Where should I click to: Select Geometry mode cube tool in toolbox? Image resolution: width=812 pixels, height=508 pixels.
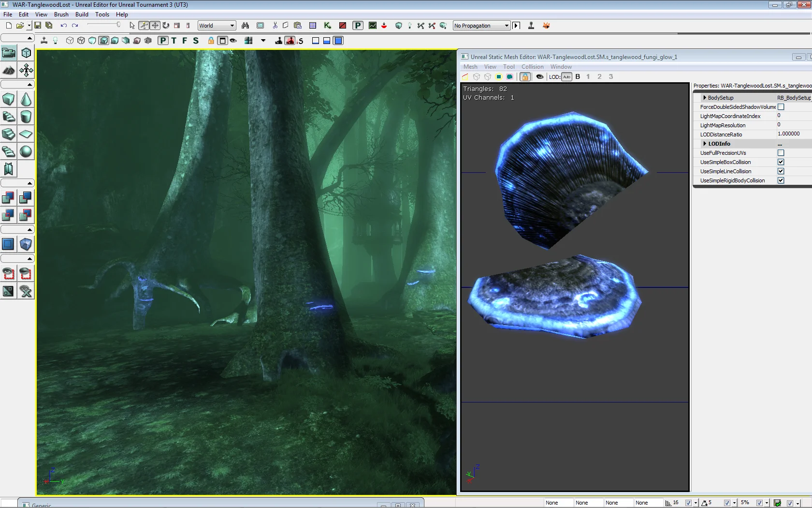(26, 53)
